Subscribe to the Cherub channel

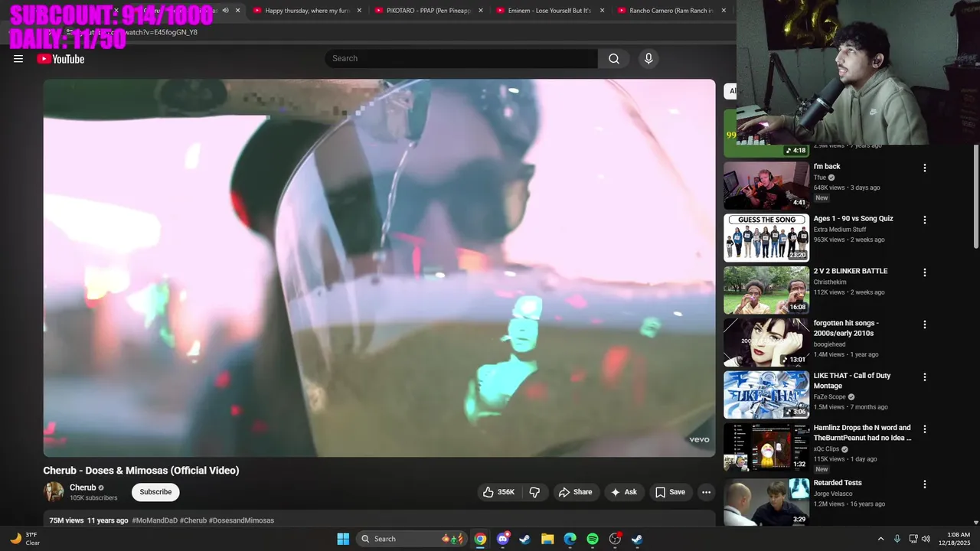coord(155,492)
